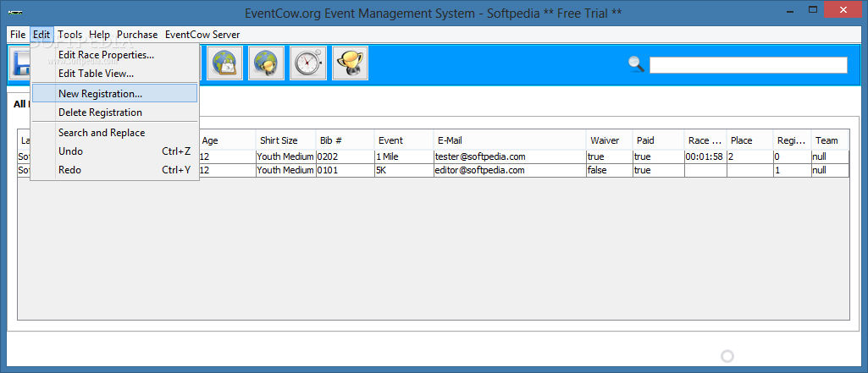Choose Edit Table View... menu entry
The width and height of the screenshot is (868, 373).
pos(114,73)
